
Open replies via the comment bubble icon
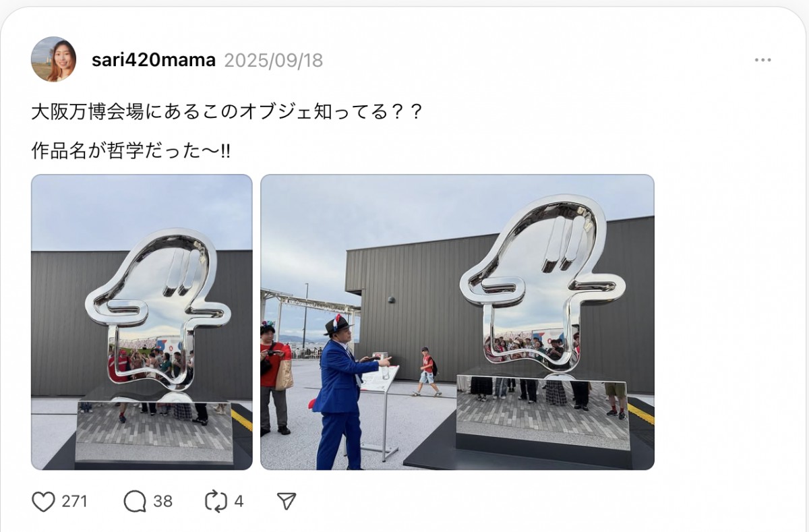click(135, 501)
